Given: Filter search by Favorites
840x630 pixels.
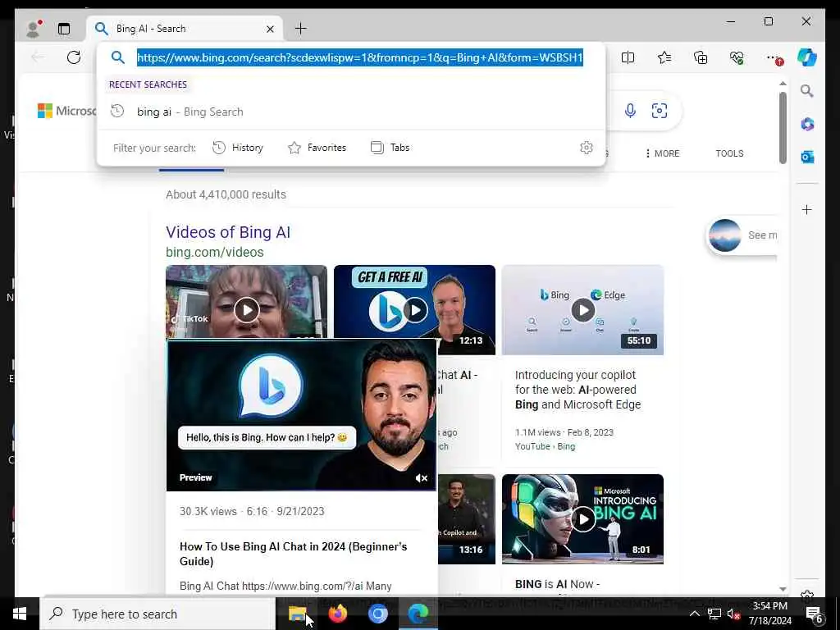Looking at the screenshot, I should [x=317, y=148].
